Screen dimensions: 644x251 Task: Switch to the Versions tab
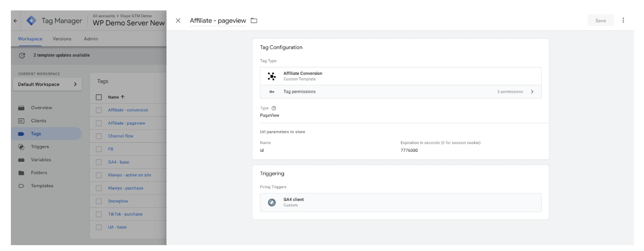pos(62,39)
